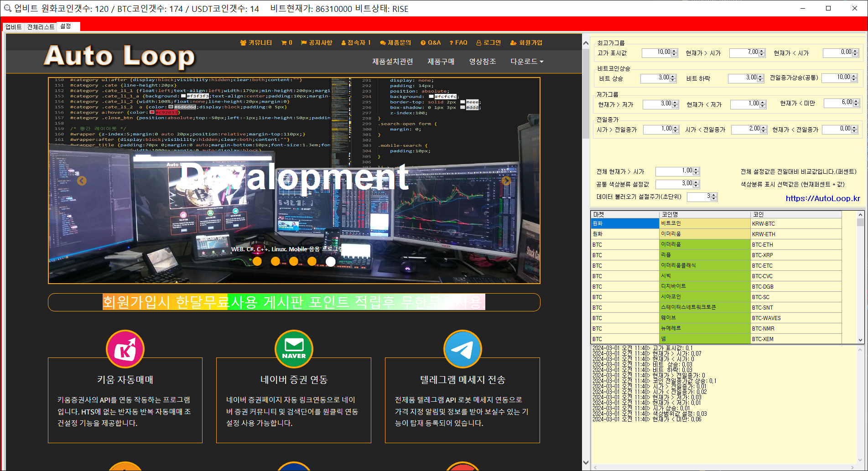Viewport: 868px width, 471px height.
Task: Select the BTC-WAVES 웨이브 row
Action: pyautogui.click(x=716, y=318)
